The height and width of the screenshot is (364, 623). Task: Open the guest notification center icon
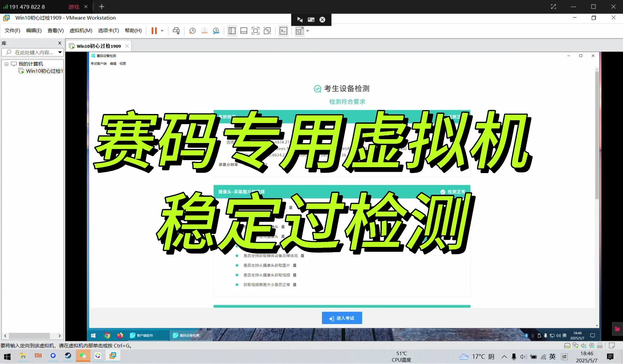pyautogui.click(x=593, y=335)
